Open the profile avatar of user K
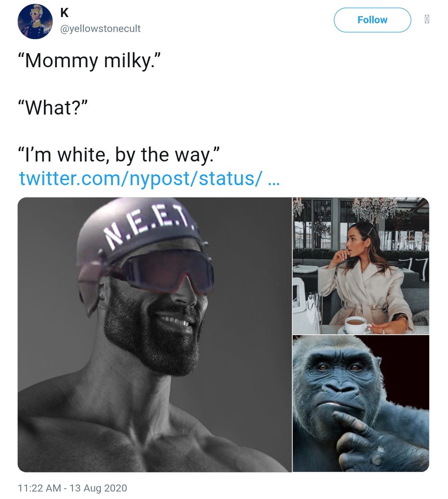The image size is (448, 499). [x=35, y=22]
